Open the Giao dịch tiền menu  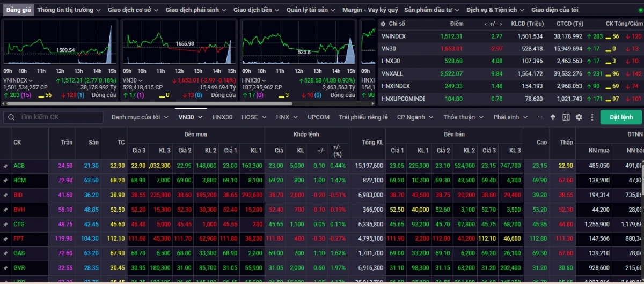click(257, 10)
